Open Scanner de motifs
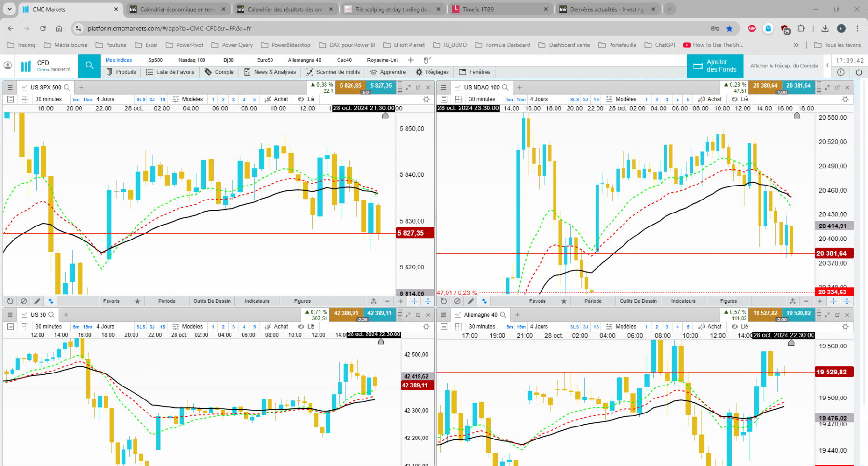The width and height of the screenshot is (868, 466). (333, 72)
